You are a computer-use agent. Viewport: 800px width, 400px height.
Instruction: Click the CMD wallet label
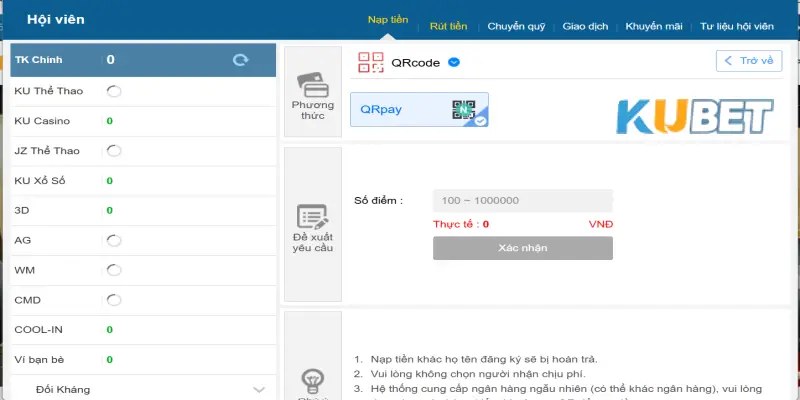pos(28,300)
